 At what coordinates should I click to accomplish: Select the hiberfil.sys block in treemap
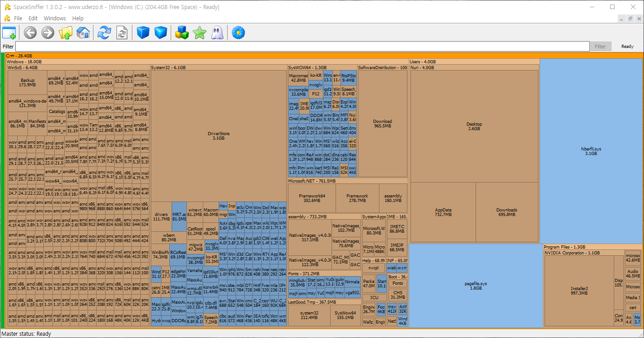[x=591, y=151]
